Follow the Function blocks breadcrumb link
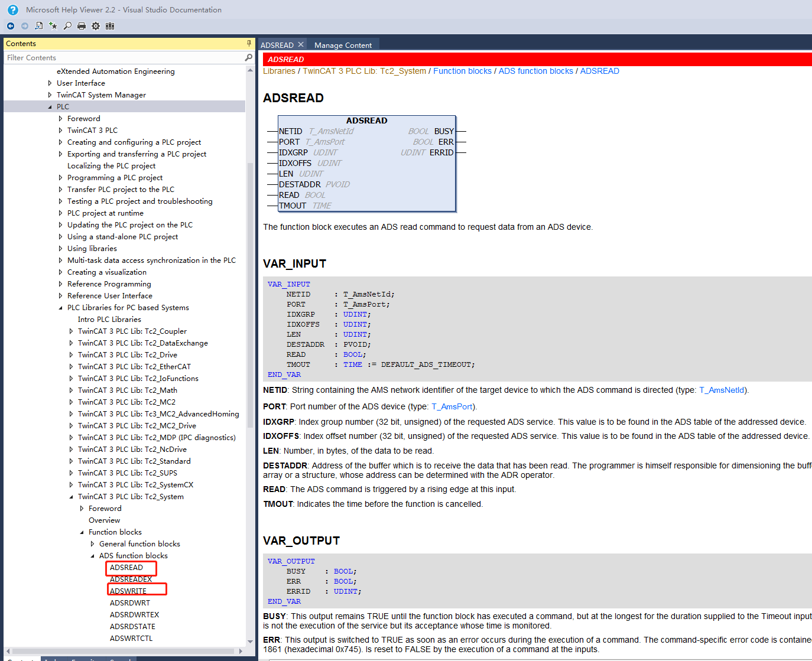The width and height of the screenshot is (812, 661). [x=462, y=71]
